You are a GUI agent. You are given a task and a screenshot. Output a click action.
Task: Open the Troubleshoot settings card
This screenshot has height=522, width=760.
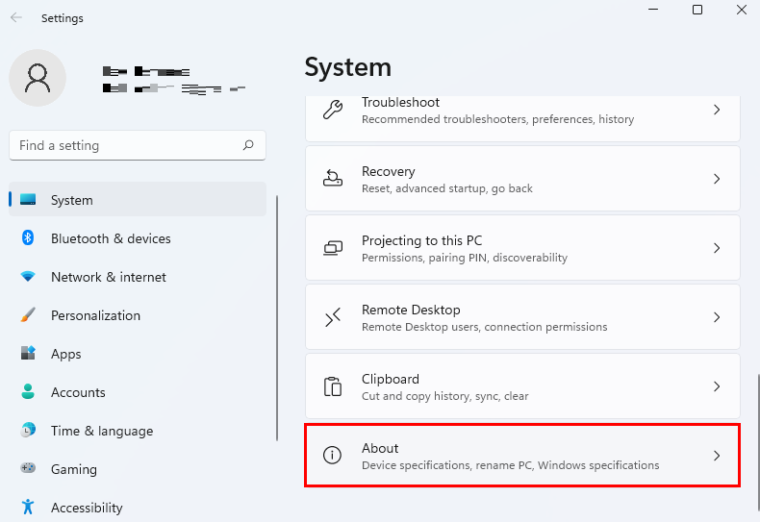click(522, 118)
